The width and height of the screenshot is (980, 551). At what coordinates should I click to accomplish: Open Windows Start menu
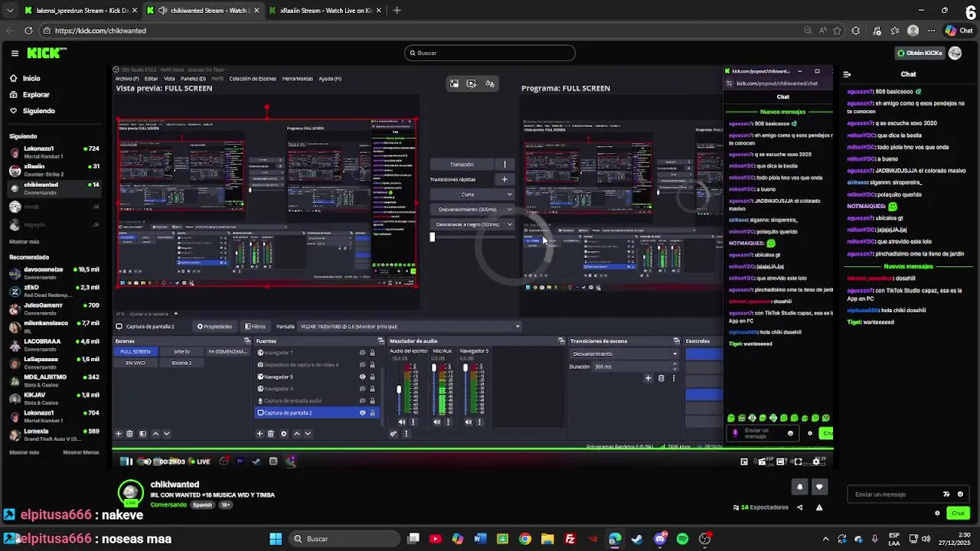pyautogui.click(x=276, y=539)
